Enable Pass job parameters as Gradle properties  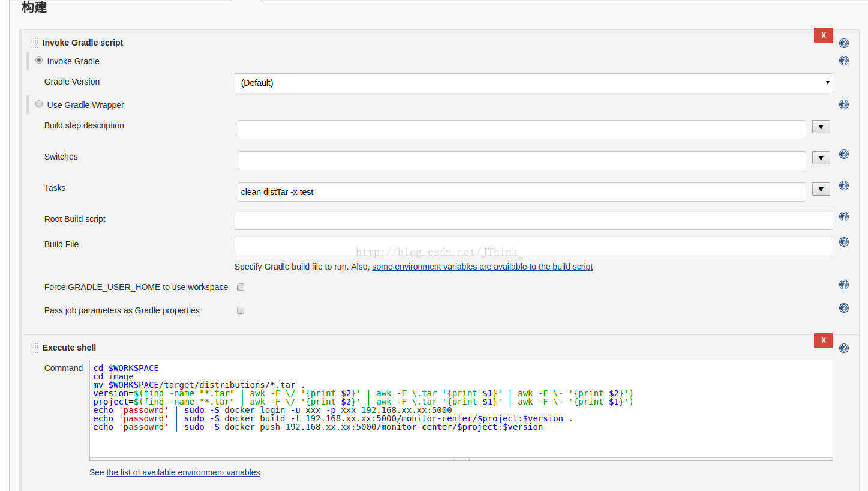click(x=241, y=310)
